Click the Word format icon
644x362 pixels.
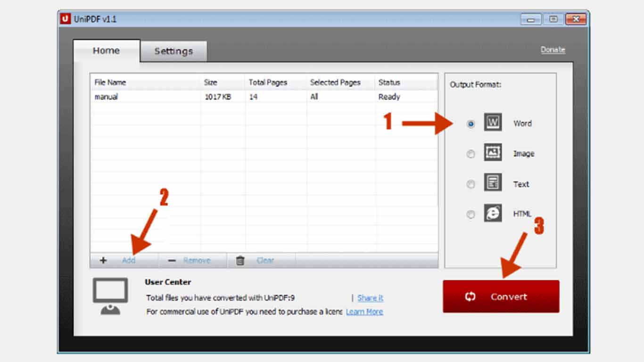[493, 123]
